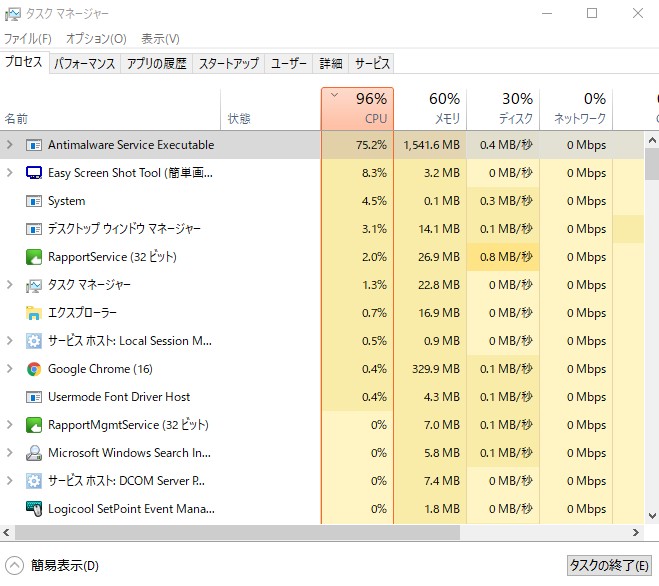Select the 22.8 MB memory value
659x586 pixels.
pos(439,285)
